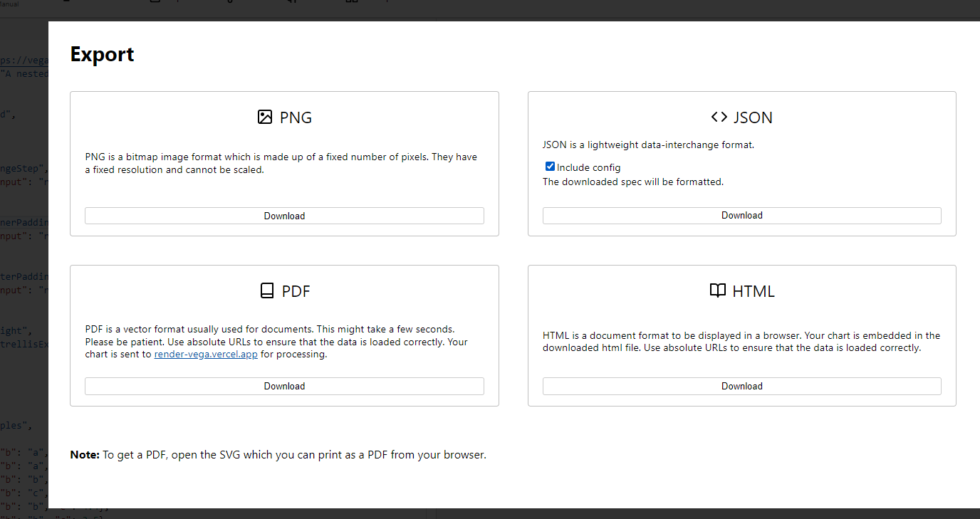980x519 pixels.
Task: Download the embedded HTML file
Action: [x=741, y=385]
